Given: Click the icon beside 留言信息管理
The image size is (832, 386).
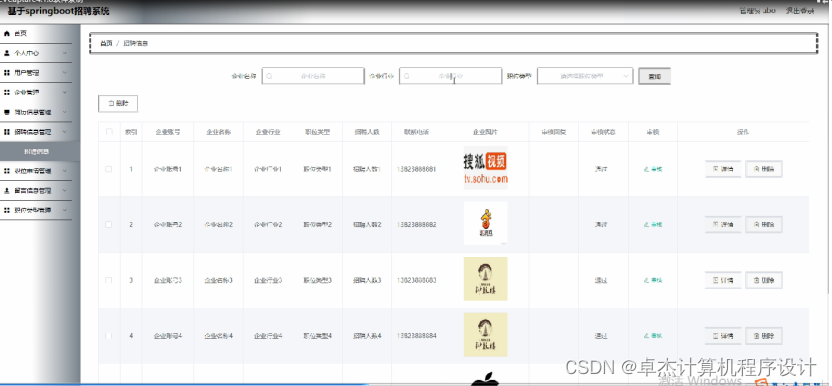Looking at the screenshot, I should click(x=7, y=191).
